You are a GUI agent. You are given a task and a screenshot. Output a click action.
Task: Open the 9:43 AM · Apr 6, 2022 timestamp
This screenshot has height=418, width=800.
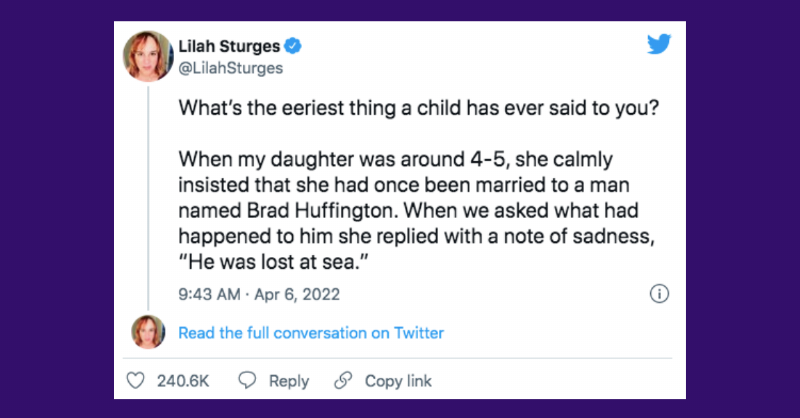[258, 294]
